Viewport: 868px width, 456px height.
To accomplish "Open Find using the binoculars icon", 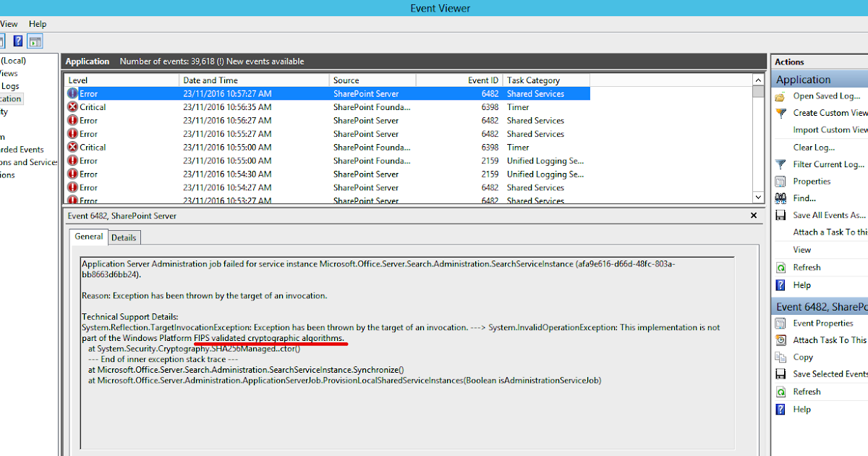I will click(x=780, y=198).
